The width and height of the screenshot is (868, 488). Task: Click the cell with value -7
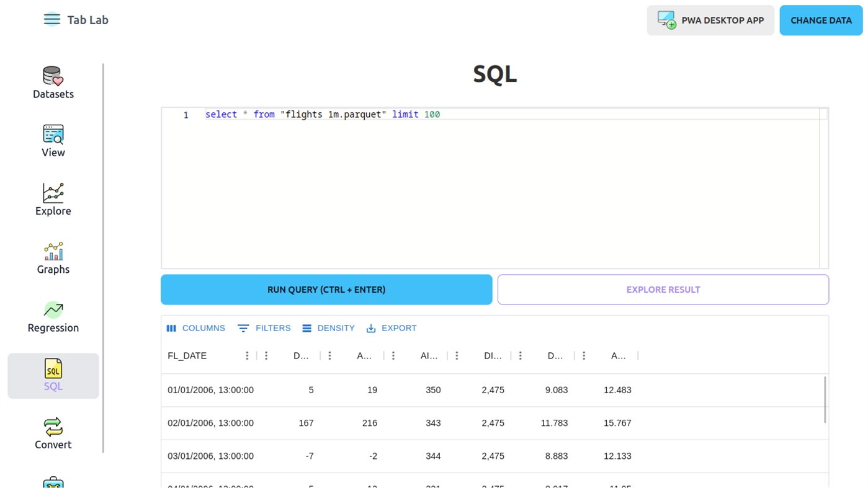(289, 456)
